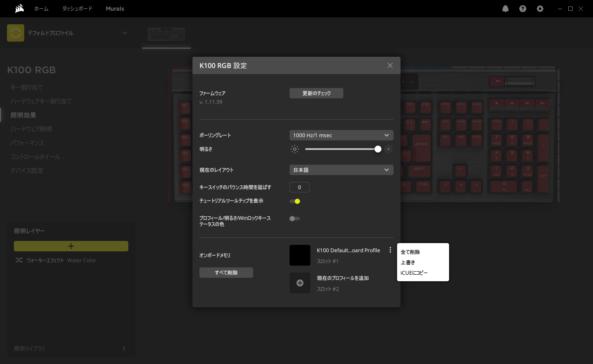Select the black slot #1 profile thumbnail
This screenshot has height=364, width=593.
pyautogui.click(x=300, y=255)
